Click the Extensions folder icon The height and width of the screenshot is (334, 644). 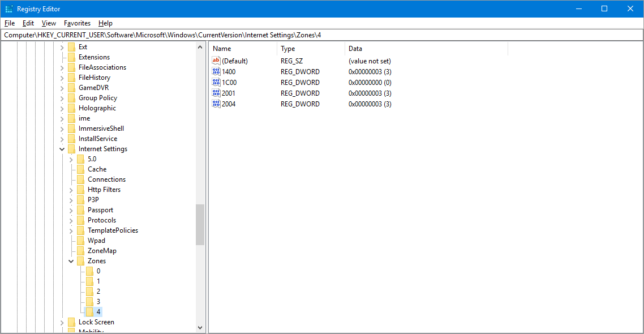(x=71, y=57)
